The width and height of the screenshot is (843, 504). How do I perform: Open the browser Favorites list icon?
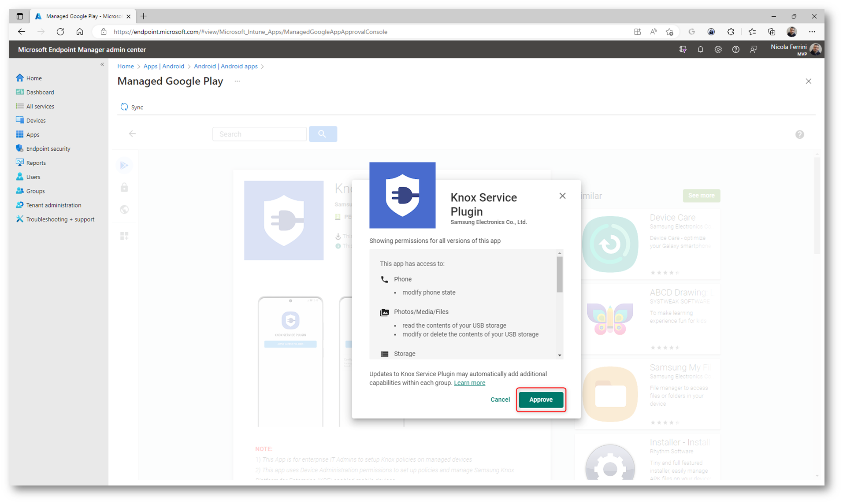(752, 32)
